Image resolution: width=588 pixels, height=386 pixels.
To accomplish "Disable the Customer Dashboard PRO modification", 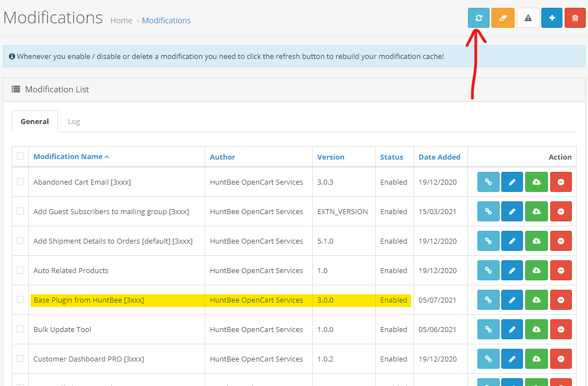I will [x=561, y=359].
